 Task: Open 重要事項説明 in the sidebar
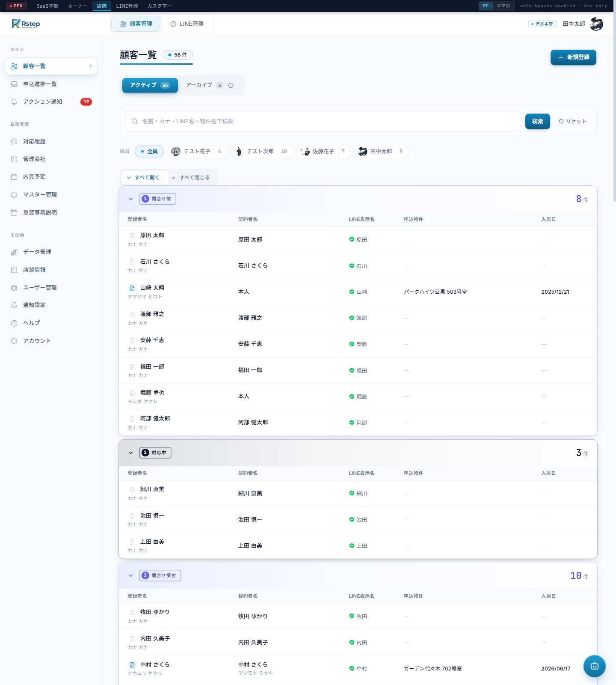pyautogui.click(x=51, y=212)
